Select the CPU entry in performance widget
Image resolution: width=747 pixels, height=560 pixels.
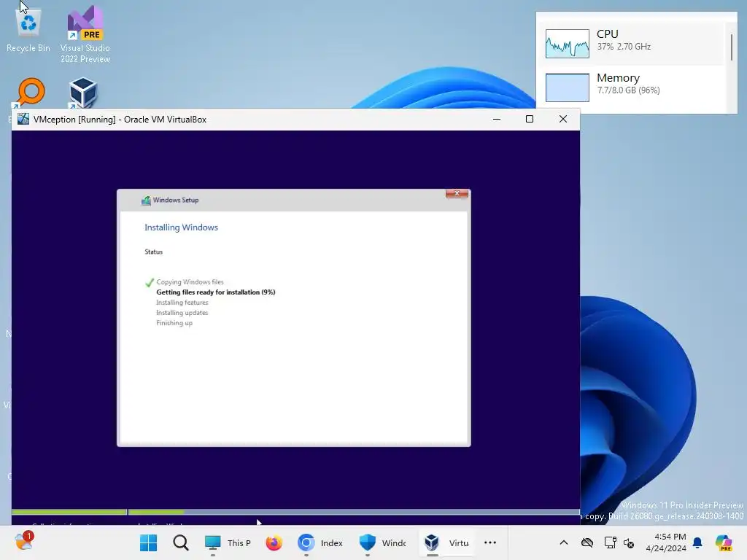point(634,43)
